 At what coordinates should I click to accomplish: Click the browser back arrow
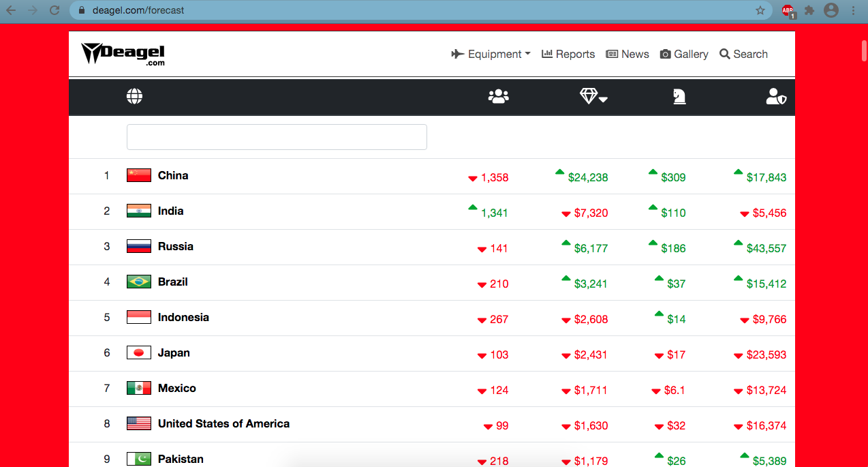pos(11,10)
